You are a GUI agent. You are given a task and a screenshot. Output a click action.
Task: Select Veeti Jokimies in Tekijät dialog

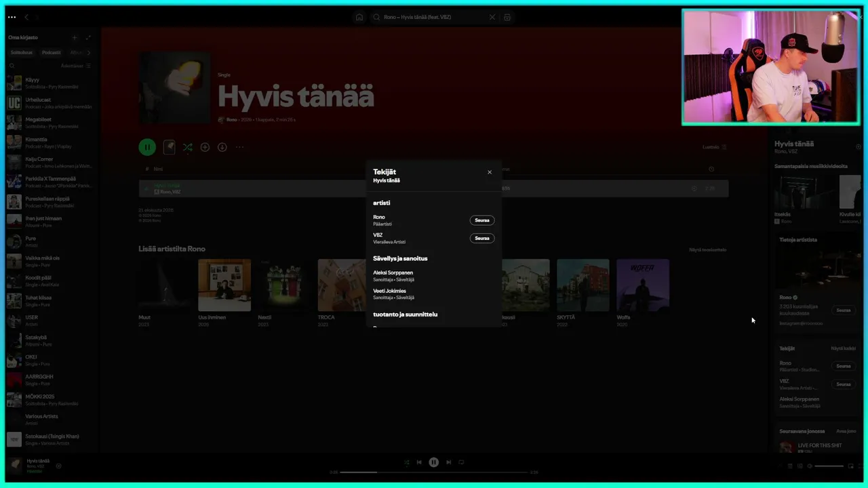click(389, 291)
